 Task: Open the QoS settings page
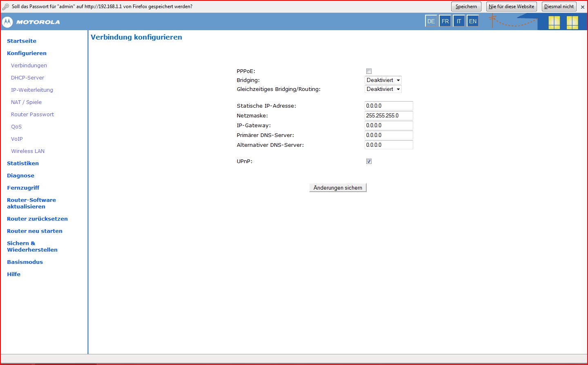16,126
